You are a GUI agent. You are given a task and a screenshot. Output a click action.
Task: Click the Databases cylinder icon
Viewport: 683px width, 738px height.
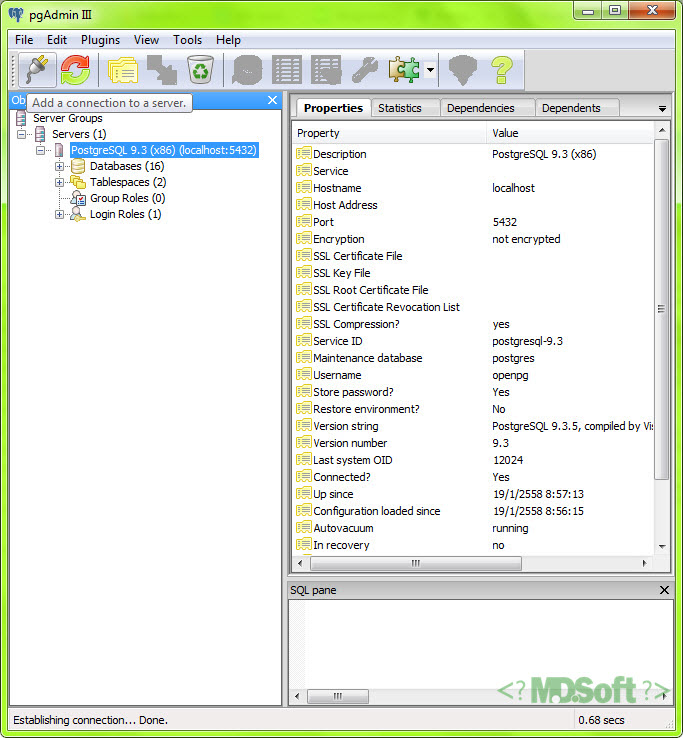click(x=78, y=166)
